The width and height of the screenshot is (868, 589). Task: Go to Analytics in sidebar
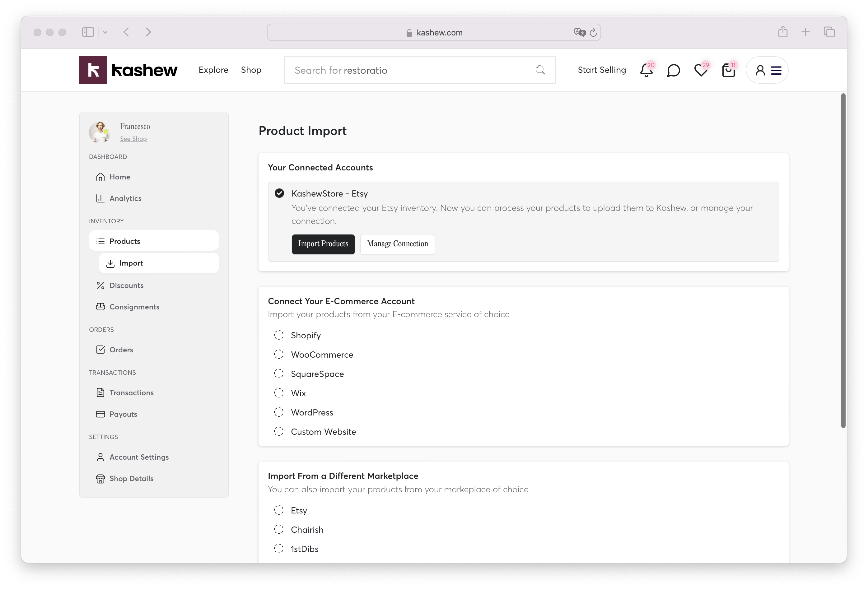click(125, 199)
